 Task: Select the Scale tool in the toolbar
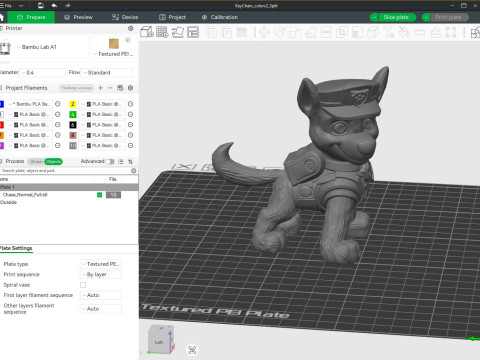(295, 32)
